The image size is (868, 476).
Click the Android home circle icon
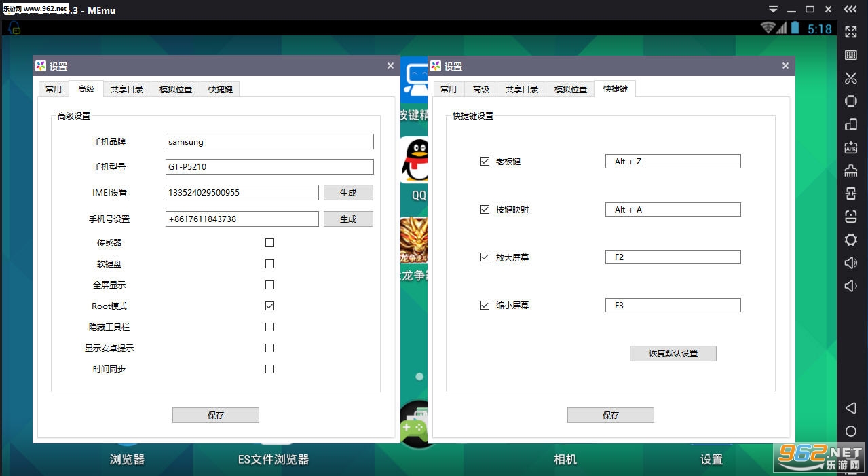coord(850,431)
